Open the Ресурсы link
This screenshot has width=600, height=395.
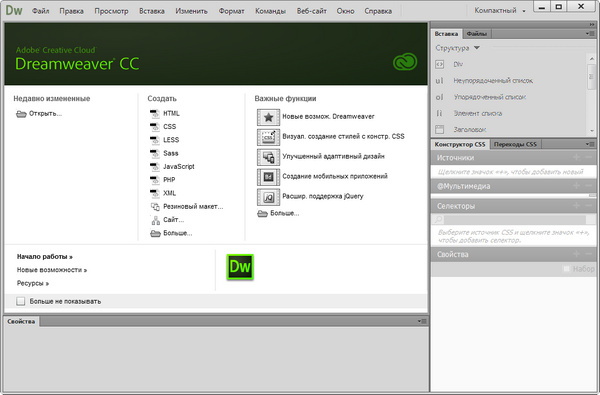[x=33, y=283]
